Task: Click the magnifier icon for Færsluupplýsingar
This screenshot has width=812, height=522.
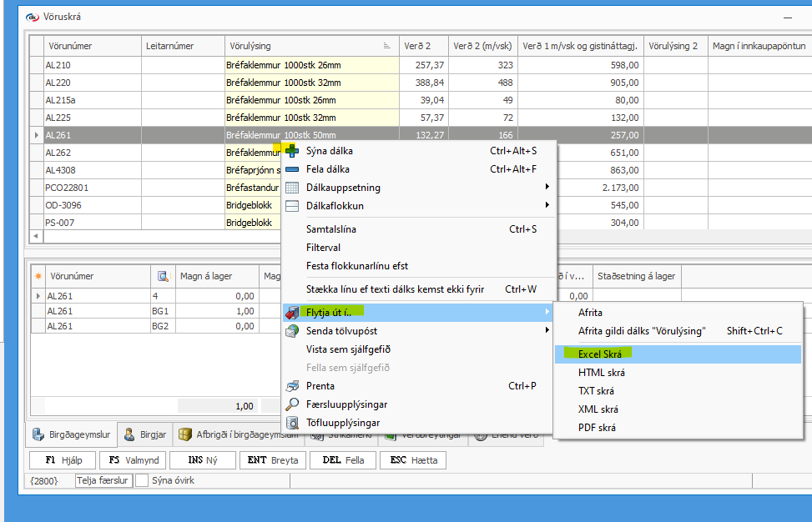Action: pyautogui.click(x=292, y=404)
